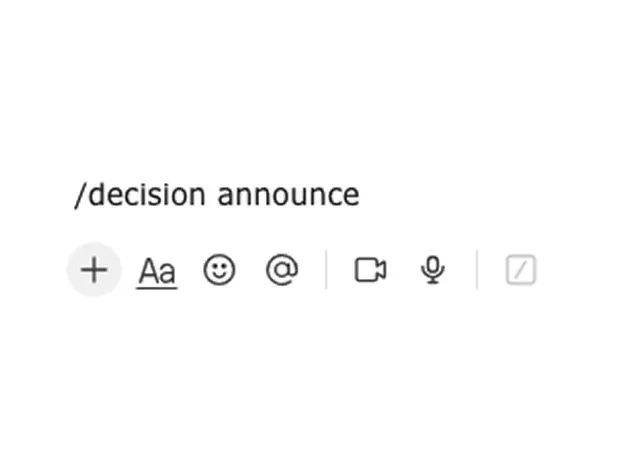The width and height of the screenshot is (620, 466).
Task: Toggle the Aa text formatting toolbar
Action: pos(157,271)
